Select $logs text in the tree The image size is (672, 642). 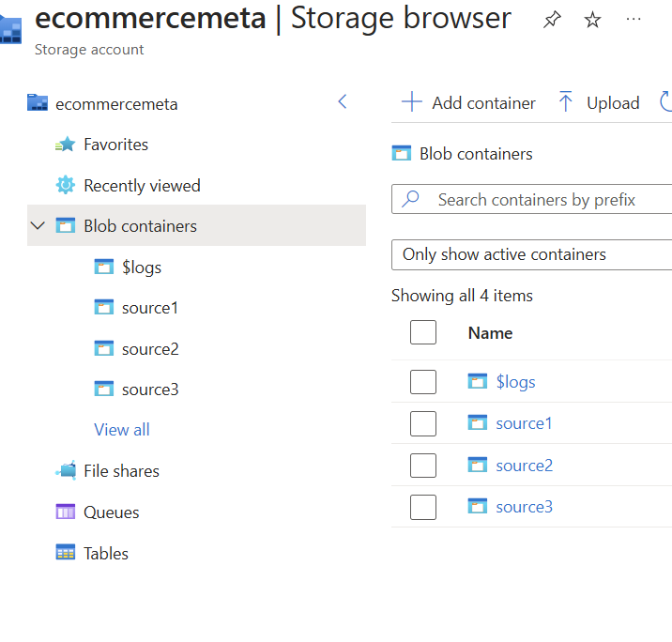tap(142, 267)
